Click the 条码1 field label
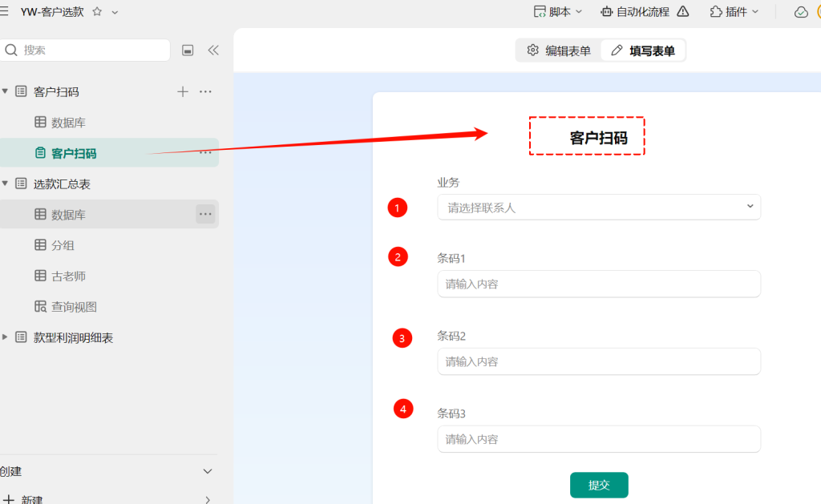 click(x=451, y=259)
